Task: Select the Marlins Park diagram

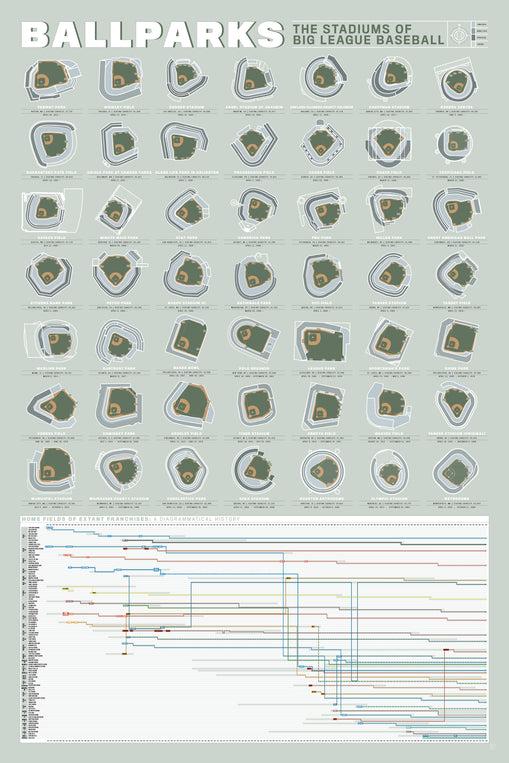Action: pyautogui.click(x=52, y=340)
